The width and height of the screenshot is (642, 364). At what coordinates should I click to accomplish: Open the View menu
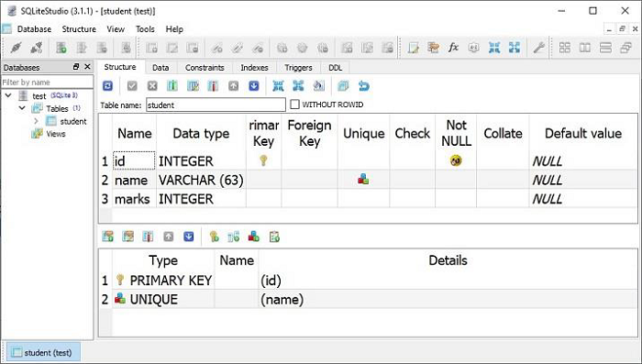(x=116, y=29)
